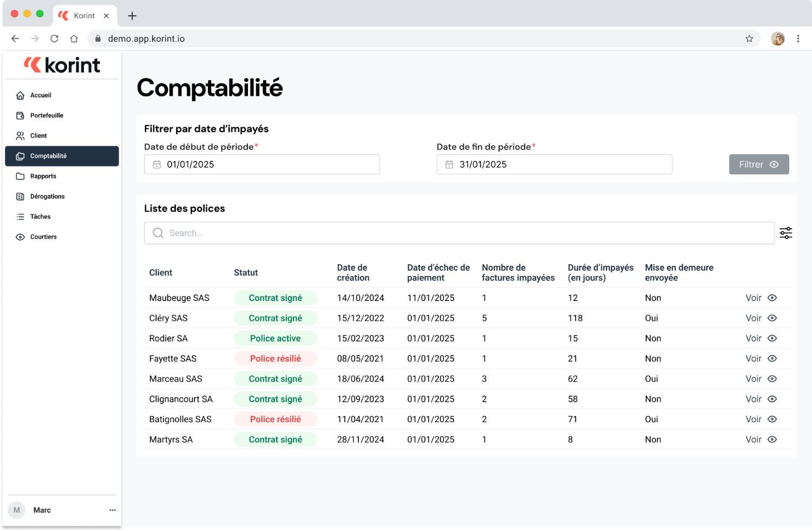The image size is (812, 531).
Task: Go to Client section in sidebar
Action: point(62,136)
